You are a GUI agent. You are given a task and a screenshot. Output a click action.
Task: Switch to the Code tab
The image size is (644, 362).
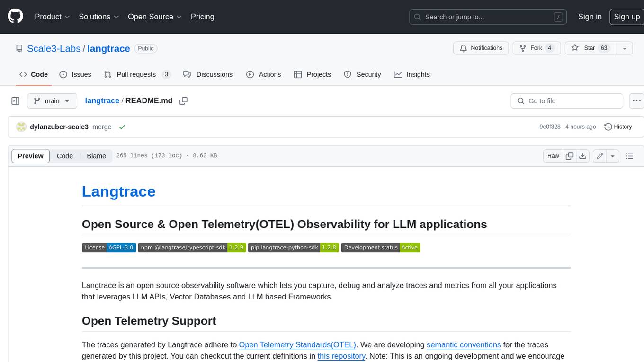pos(34,74)
